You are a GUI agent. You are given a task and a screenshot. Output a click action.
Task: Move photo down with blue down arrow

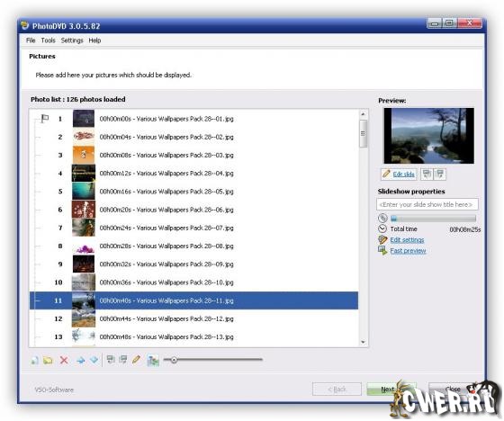[x=94, y=360]
